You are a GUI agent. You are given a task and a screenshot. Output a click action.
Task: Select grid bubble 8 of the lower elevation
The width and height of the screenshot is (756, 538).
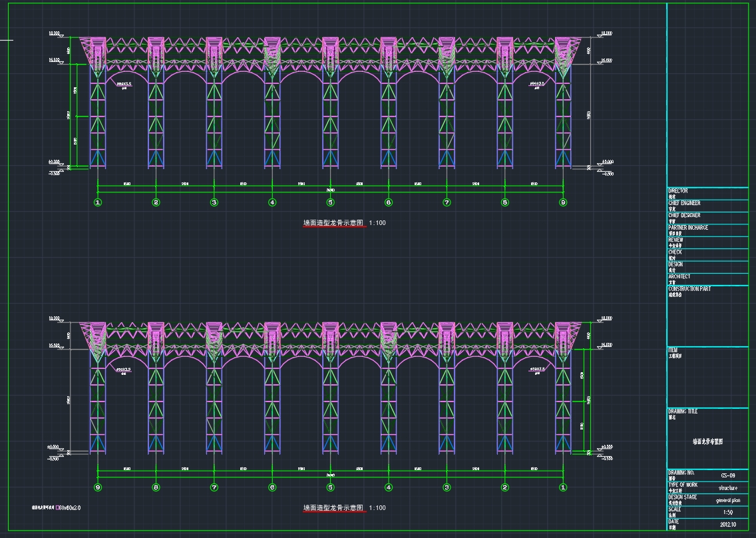(x=156, y=487)
